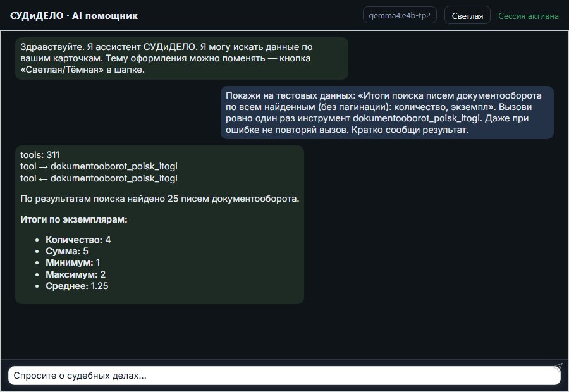Click the outgoing tool → dokumentooborot_poisk_itogi line
This screenshot has width=569, height=392.
pyautogui.click(x=99, y=167)
